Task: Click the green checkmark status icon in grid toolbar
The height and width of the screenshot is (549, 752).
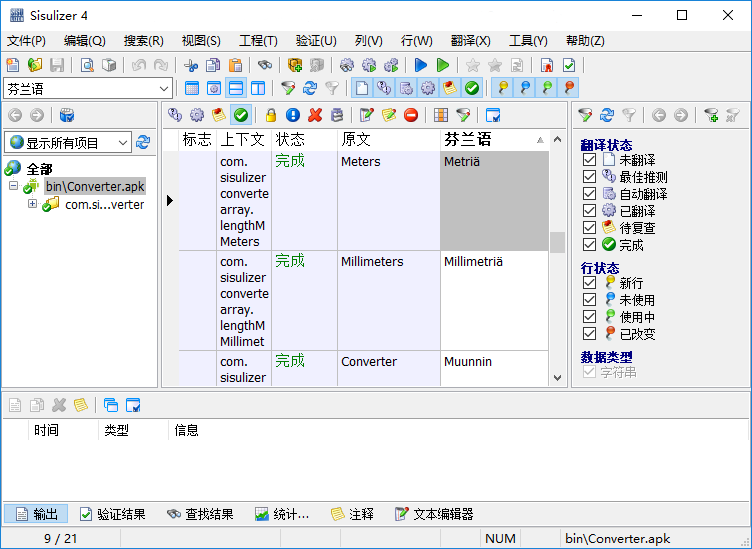Action: (241, 115)
